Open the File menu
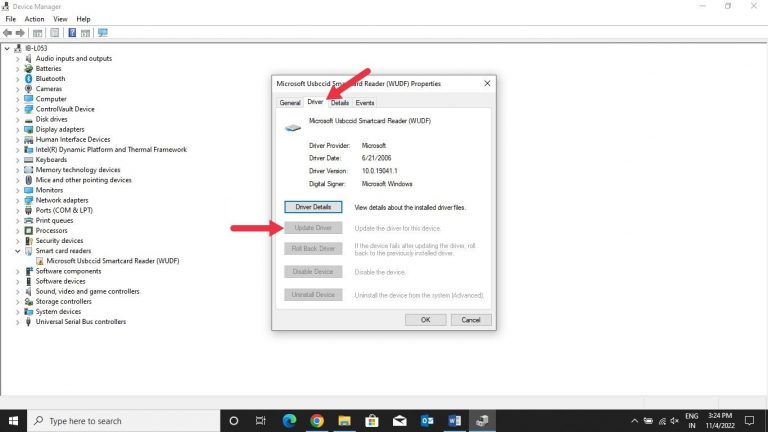This screenshot has width=768, height=432. (x=11, y=19)
